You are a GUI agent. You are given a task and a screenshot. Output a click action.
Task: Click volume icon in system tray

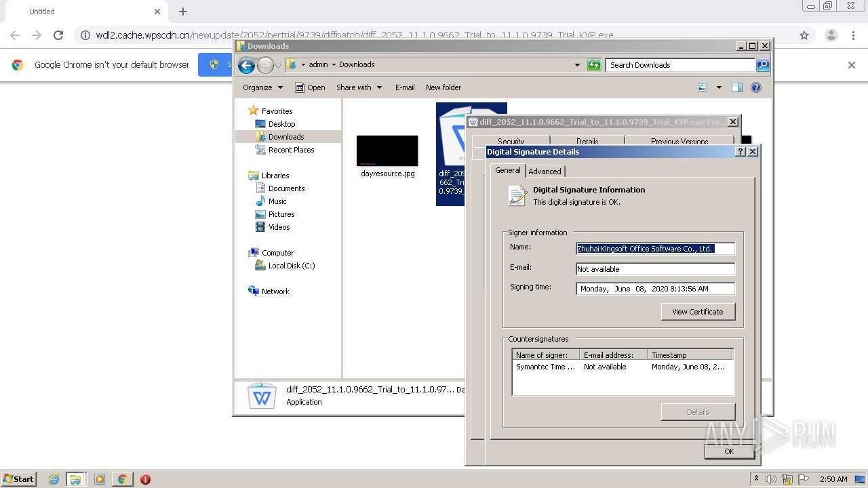pyautogui.click(x=771, y=479)
